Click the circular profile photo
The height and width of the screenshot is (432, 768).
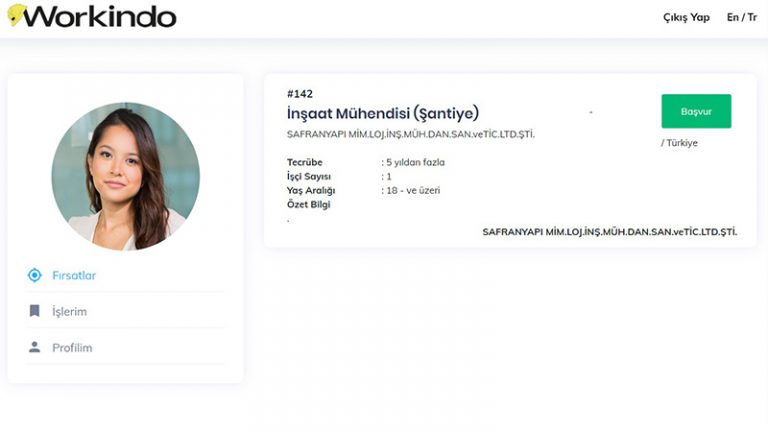[125, 176]
